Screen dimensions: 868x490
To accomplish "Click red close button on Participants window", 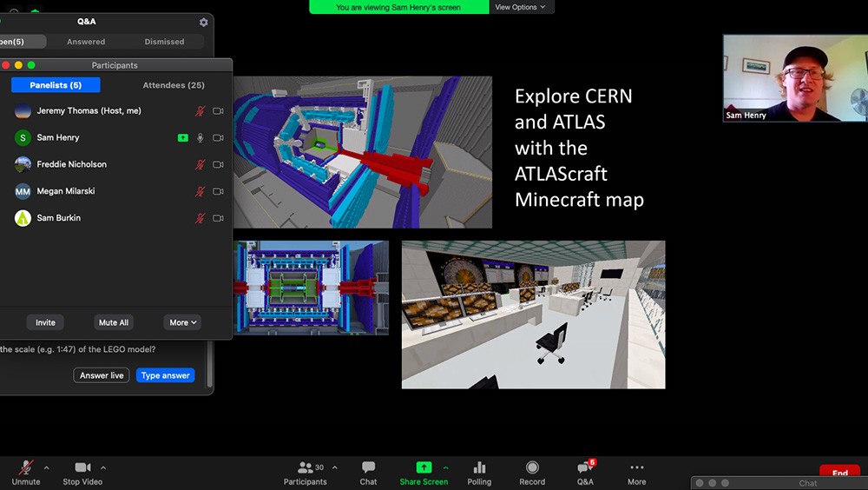I will click(5, 65).
